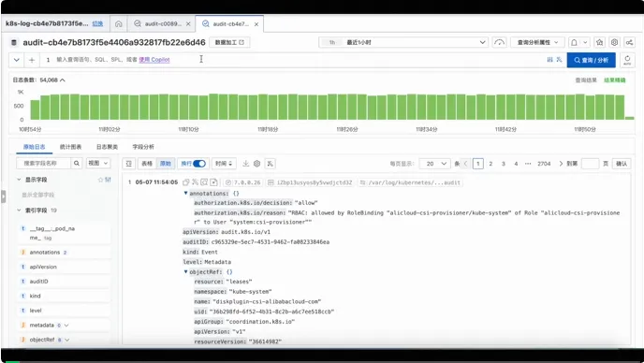Screen dimensions: 644x363
Task: Click the gear icon beside download
Action: (x=257, y=164)
